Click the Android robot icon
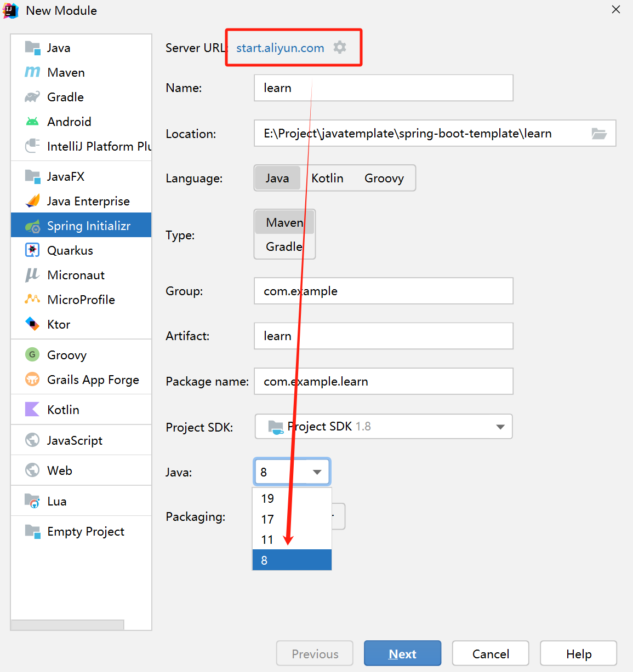This screenshot has width=633, height=672. (32, 122)
